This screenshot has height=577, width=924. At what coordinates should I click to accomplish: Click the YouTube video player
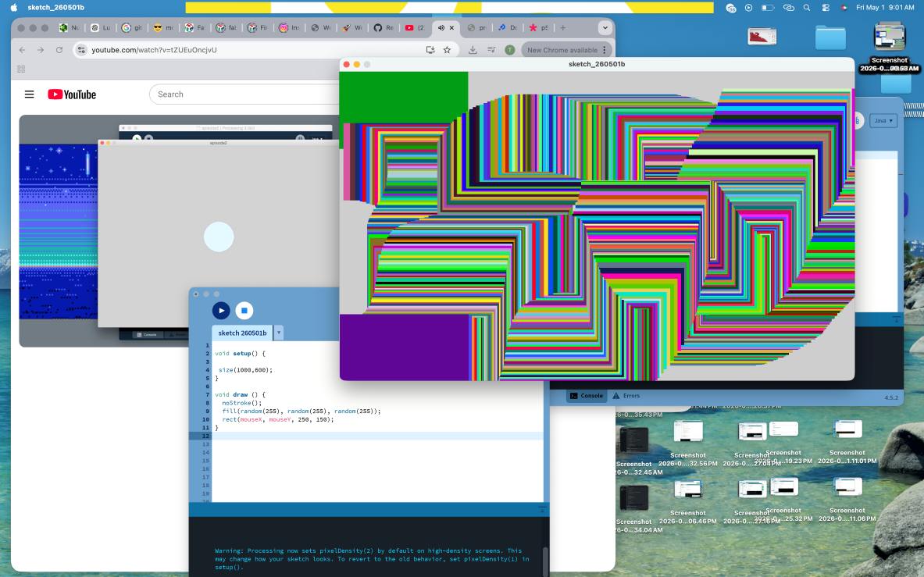click(179, 230)
